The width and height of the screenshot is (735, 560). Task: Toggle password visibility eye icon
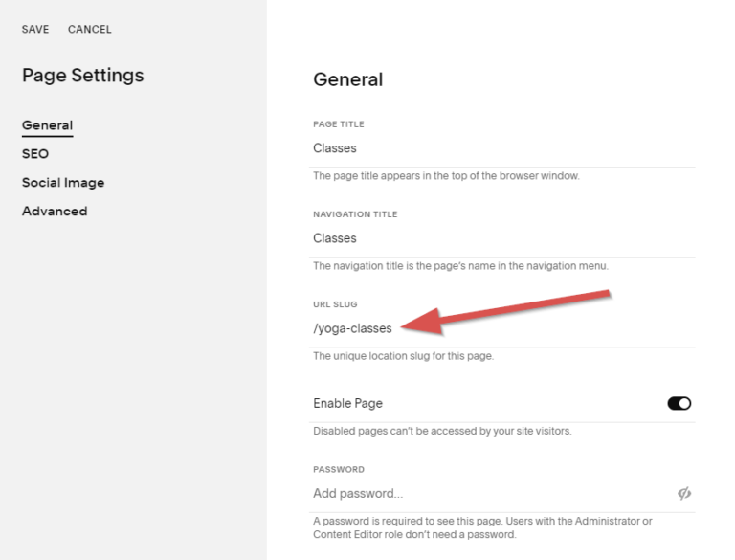coord(684,493)
